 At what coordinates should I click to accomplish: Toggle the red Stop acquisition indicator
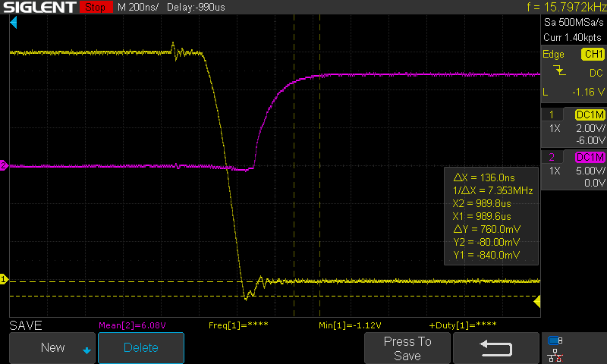point(94,8)
